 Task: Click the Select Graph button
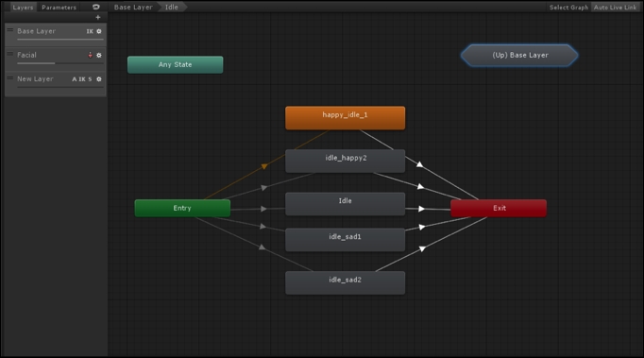coord(568,7)
